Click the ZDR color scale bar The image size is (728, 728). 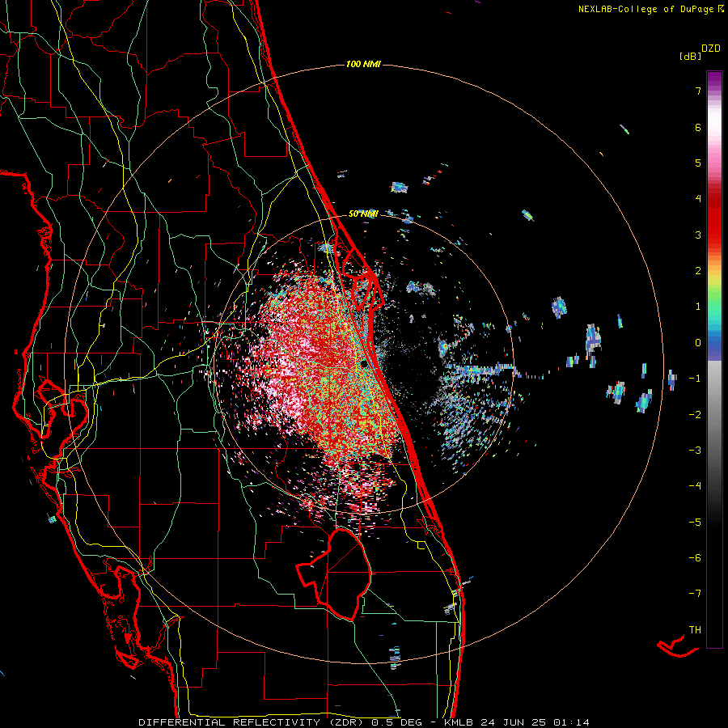(x=714, y=359)
